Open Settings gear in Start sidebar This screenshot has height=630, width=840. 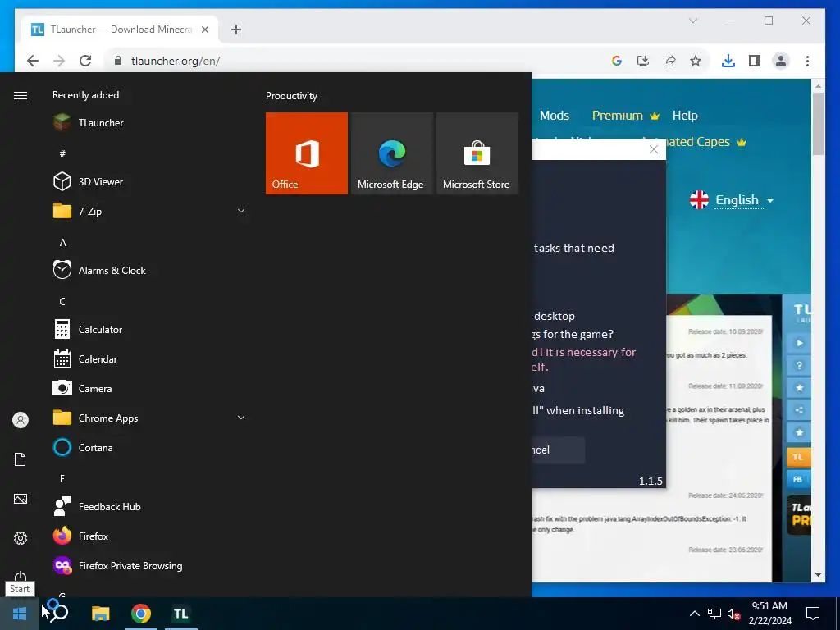click(21, 538)
